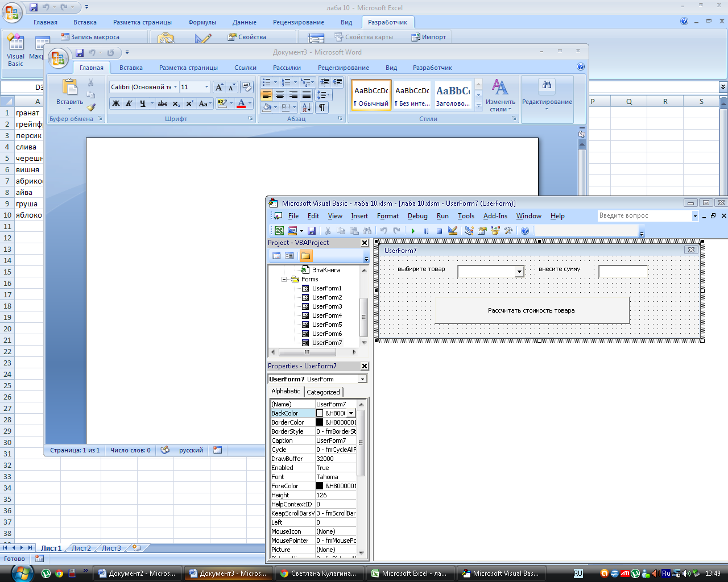
Task: Click Вставить paste button in Word
Action: tap(69, 94)
